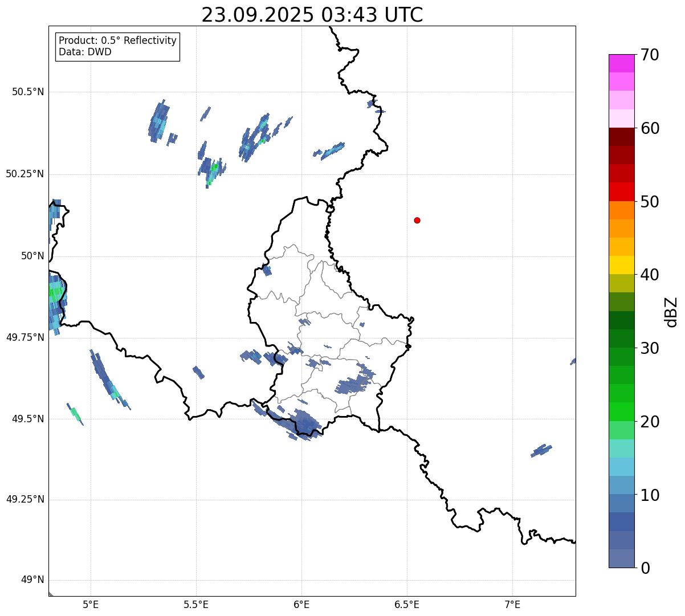This screenshot has width=685, height=616.
Task: Click the 5°E longitude label
Action: [91, 604]
